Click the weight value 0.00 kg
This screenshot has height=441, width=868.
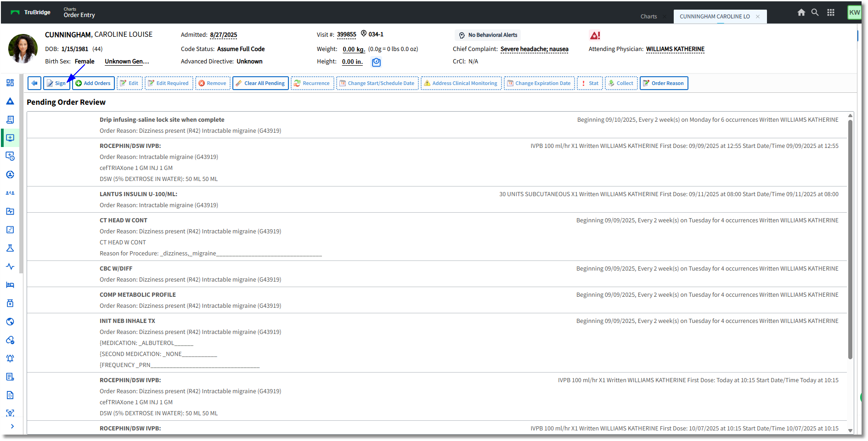click(354, 49)
